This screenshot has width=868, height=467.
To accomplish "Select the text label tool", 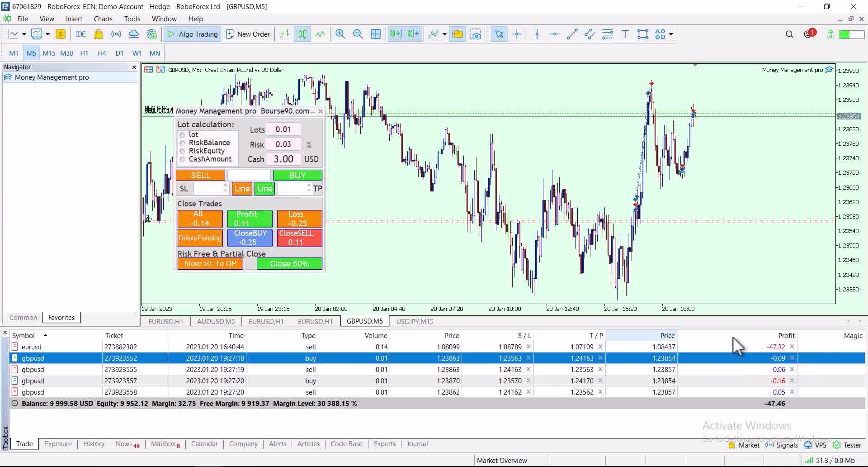I will (625, 34).
